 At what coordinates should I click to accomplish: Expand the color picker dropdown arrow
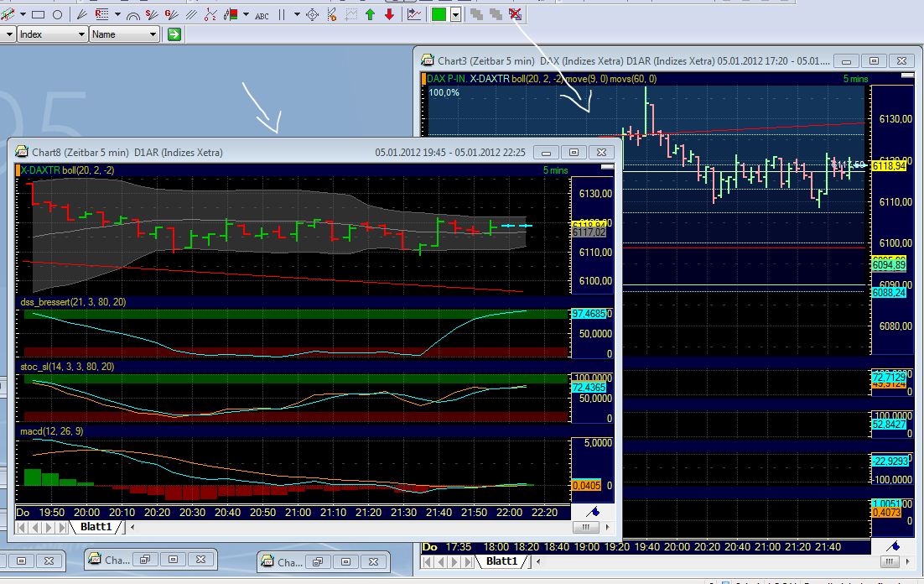(x=455, y=14)
